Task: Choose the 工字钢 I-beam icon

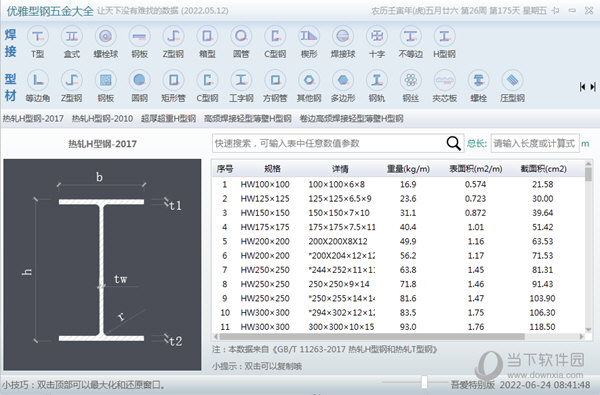Action: [241, 81]
